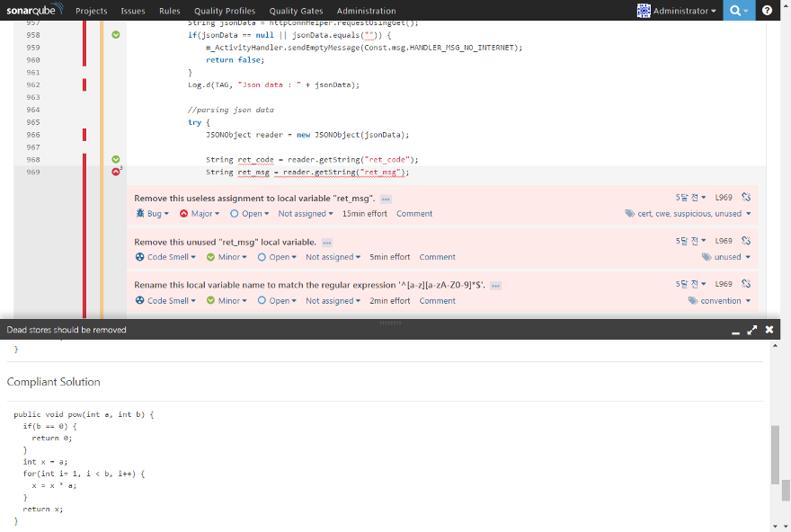Click the SonarQube logo

point(35,10)
